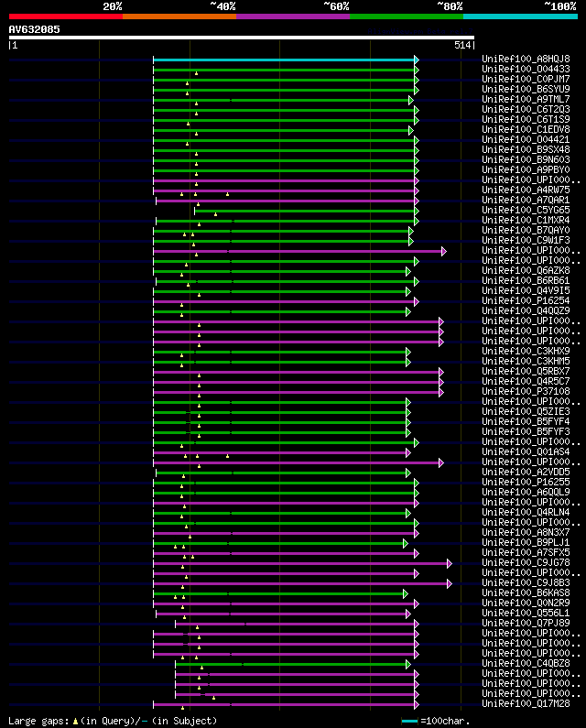Click the cyan alignment bar for UniRef100_A8HQJ8
The height and width of the screenshot is (728, 586).
click(x=284, y=60)
